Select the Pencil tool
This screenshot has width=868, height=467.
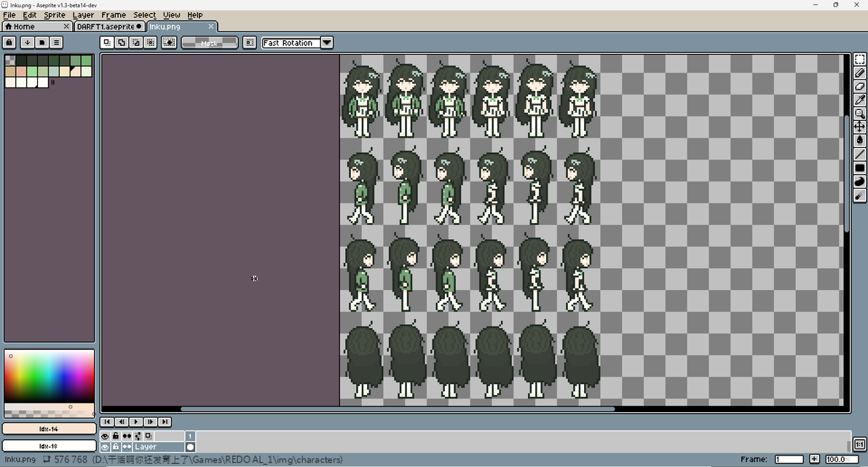(x=860, y=73)
